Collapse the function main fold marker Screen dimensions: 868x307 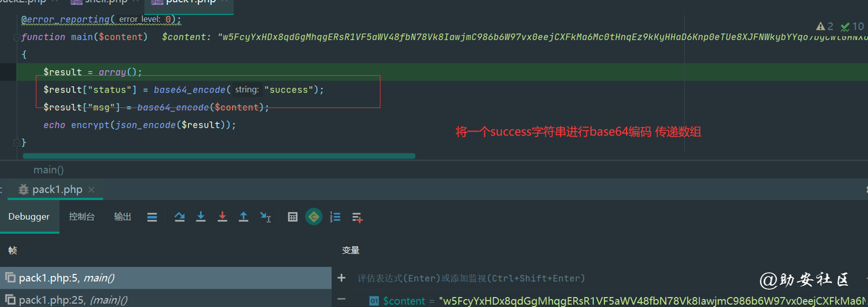pos(16,37)
